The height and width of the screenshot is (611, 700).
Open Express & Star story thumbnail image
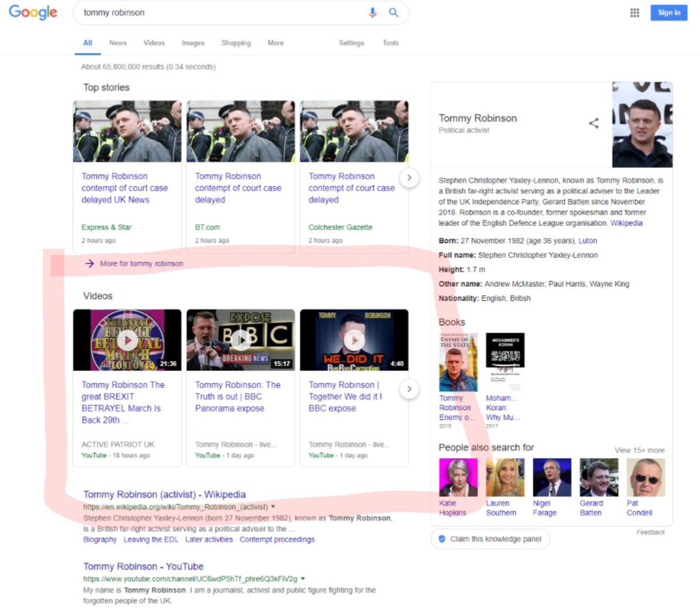pos(127,131)
